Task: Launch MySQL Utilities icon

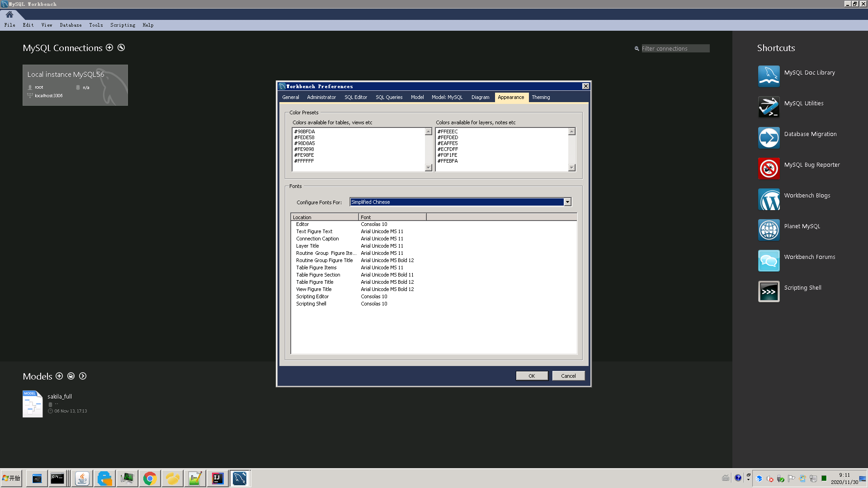Action: tap(769, 107)
